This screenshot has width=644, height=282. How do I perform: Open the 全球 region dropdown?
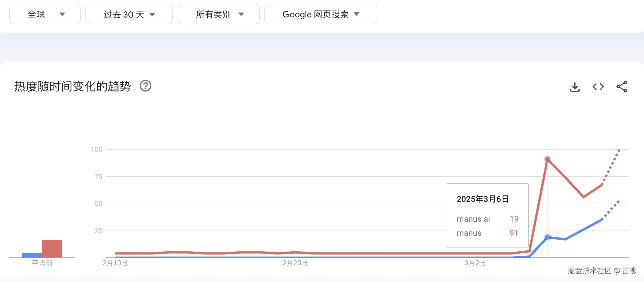tap(45, 14)
